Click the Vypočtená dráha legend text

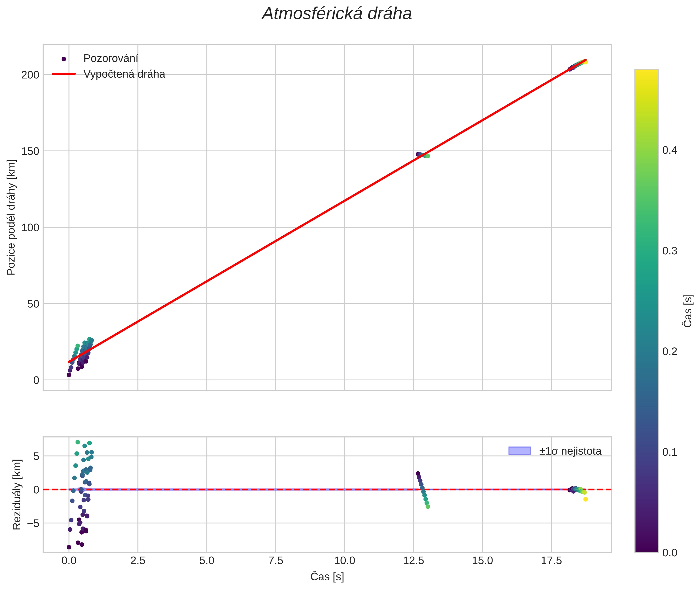click(124, 74)
